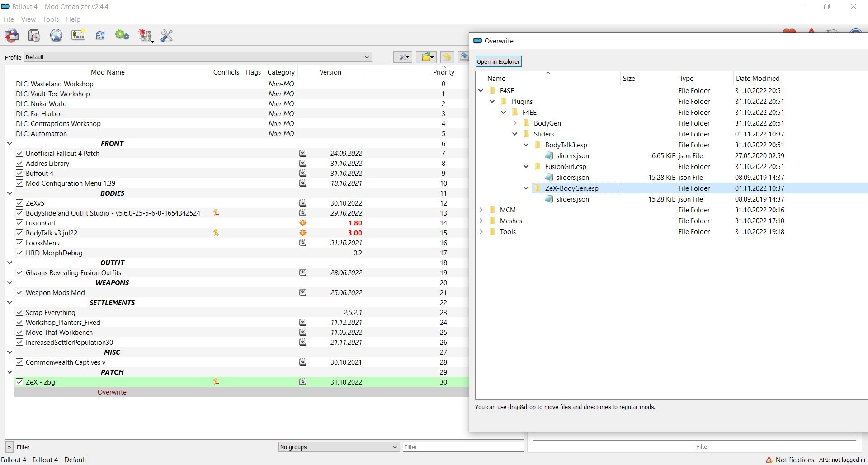Toggle LooksMenu checkbox
The height and width of the screenshot is (465, 868).
coord(19,243)
